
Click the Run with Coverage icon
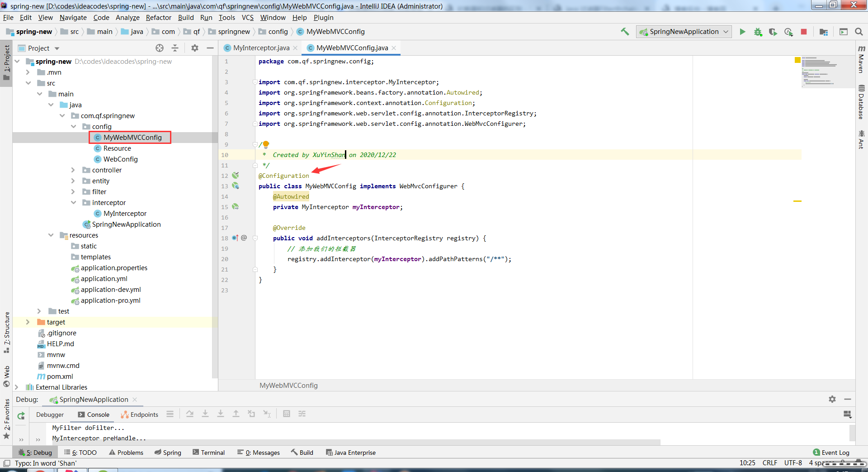773,32
